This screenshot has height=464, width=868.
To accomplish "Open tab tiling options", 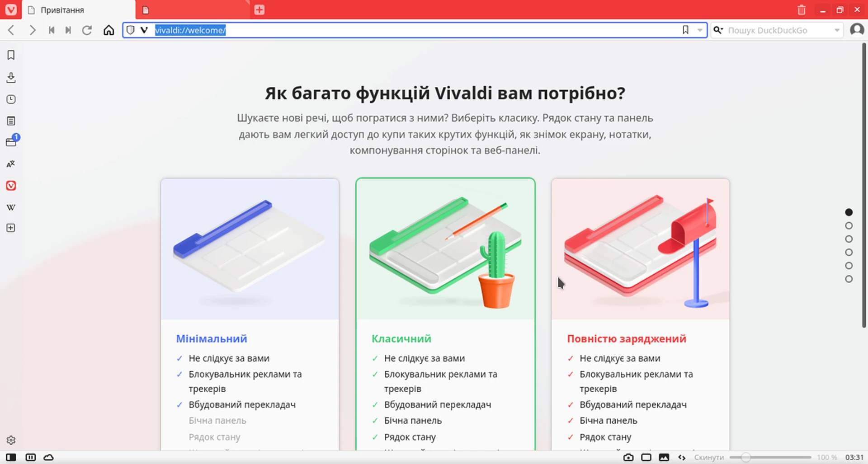I will (x=31, y=457).
